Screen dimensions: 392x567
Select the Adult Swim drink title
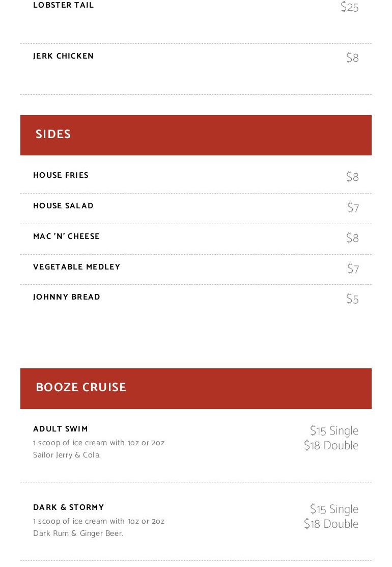[x=61, y=429]
